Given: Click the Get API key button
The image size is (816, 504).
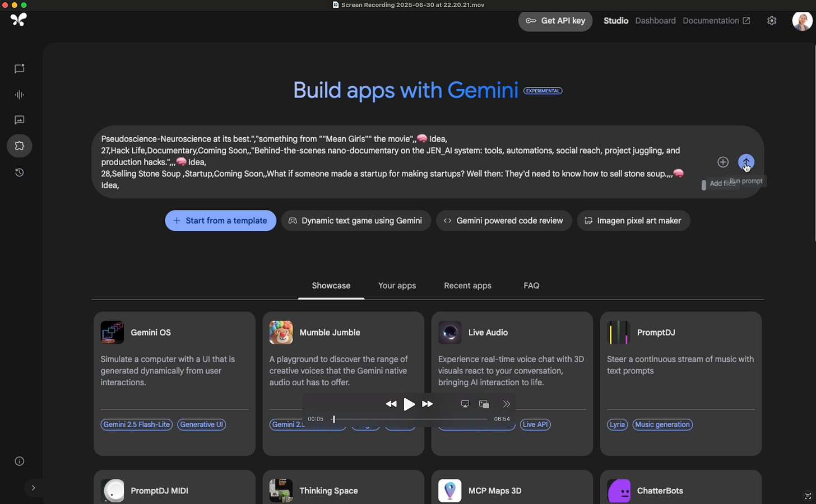Looking at the screenshot, I should pos(555,21).
